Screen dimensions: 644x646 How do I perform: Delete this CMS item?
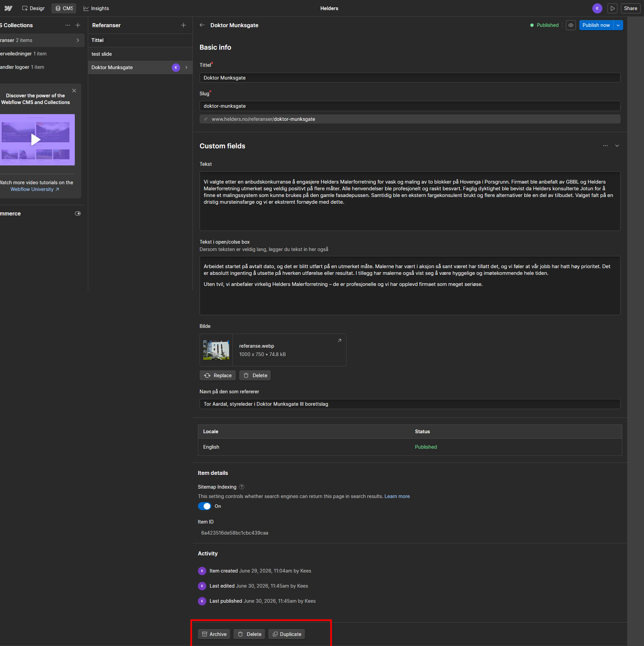pos(249,634)
